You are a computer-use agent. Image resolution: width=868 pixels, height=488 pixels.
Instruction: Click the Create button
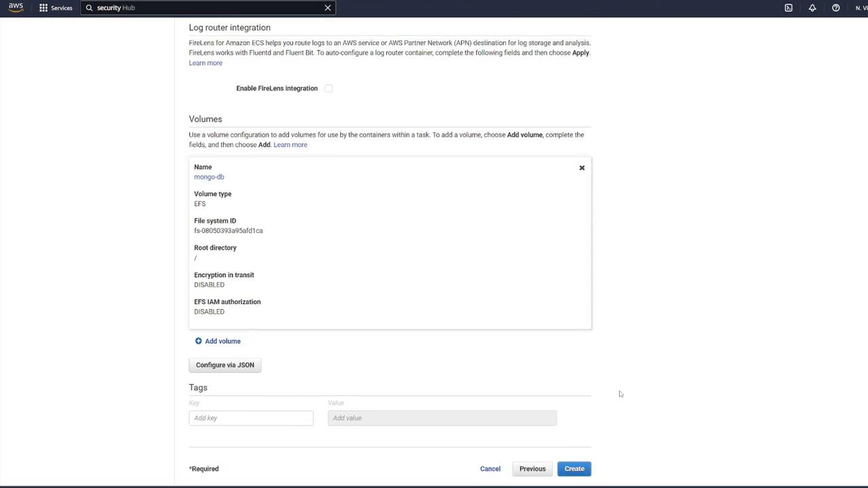click(574, 468)
